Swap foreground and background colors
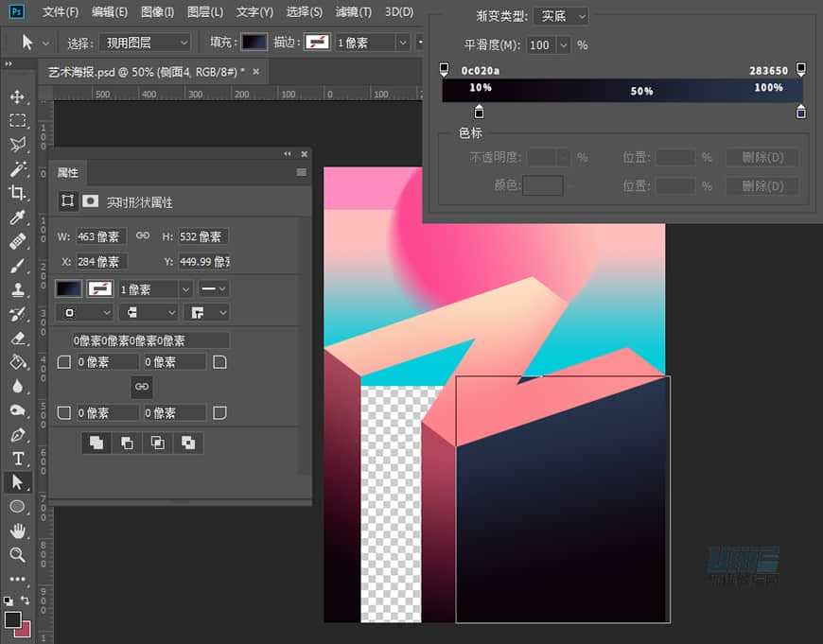The image size is (823, 644). [x=26, y=600]
